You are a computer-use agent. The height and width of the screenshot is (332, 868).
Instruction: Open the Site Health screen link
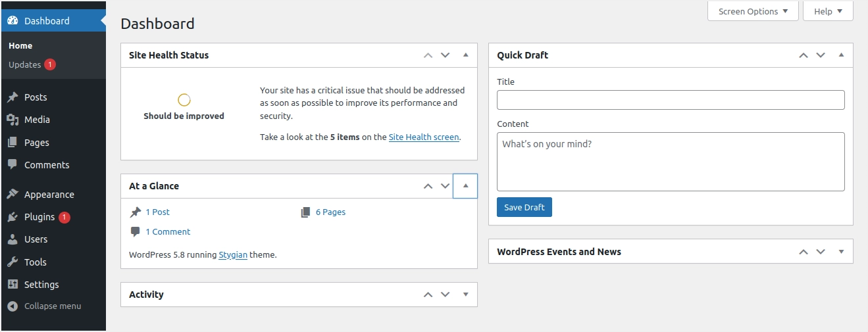tap(423, 137)
